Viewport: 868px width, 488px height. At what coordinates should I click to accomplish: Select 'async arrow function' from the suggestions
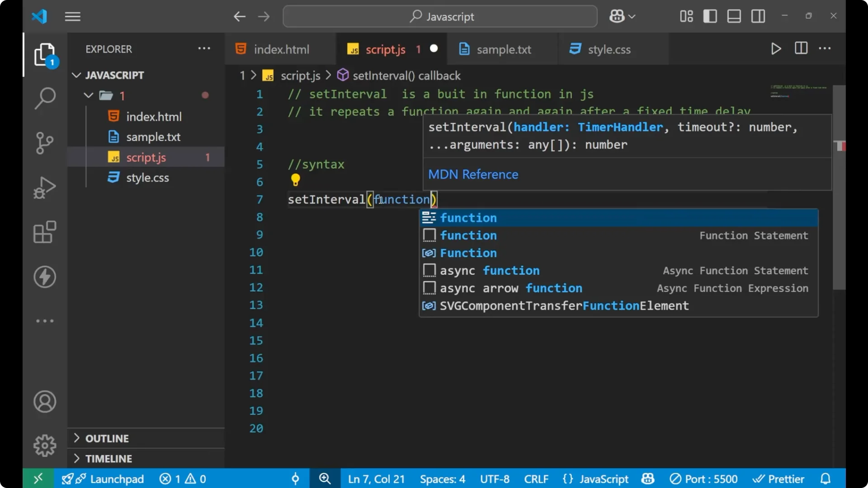pyautogui.click(x=511, y=288)
